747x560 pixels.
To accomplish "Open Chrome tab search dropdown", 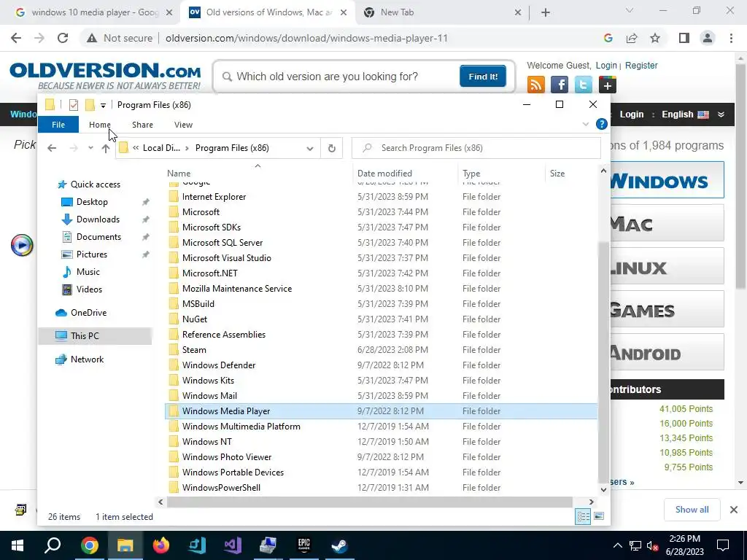I will pos(630,10).
